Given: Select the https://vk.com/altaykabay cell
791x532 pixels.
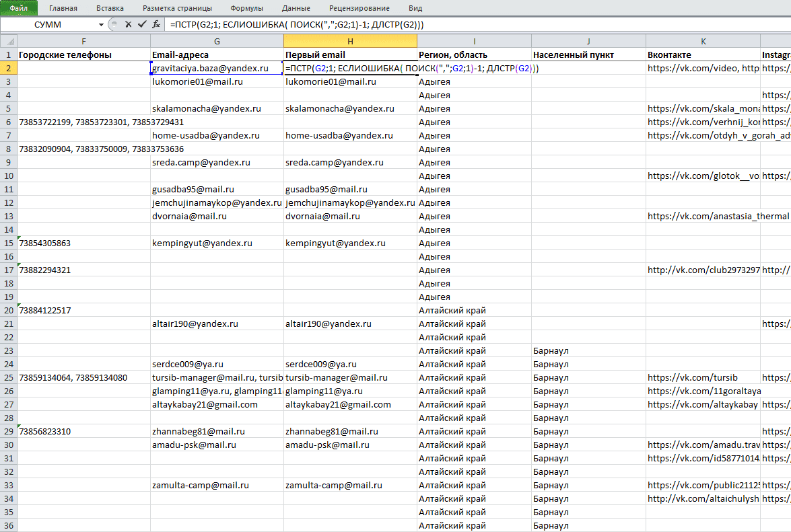Looking at the screenshot, I should tap(703, 404).
